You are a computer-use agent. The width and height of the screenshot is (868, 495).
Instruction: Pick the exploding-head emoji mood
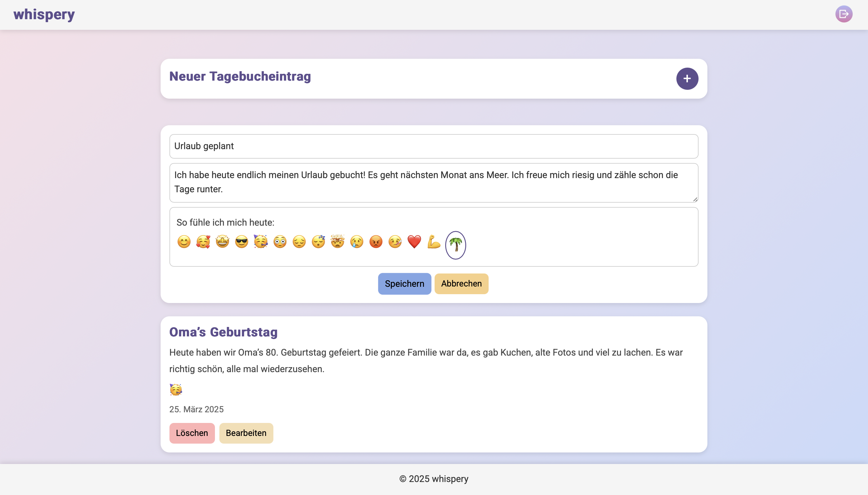337,242
